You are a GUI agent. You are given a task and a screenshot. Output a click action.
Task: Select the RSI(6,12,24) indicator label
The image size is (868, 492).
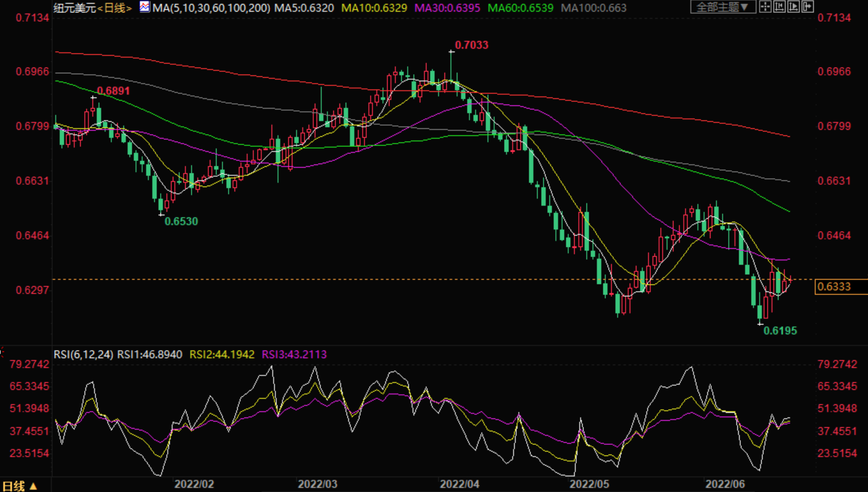tap(84, 354)
